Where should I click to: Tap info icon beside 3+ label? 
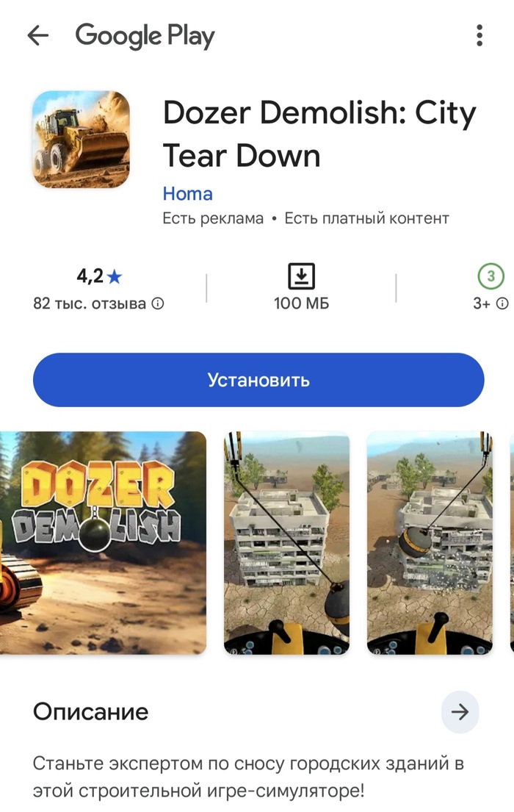(502, 303)
